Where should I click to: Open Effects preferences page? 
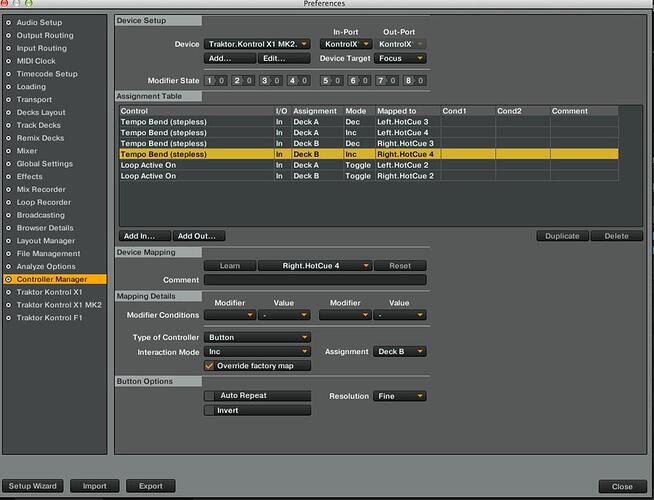coord(29,176)
